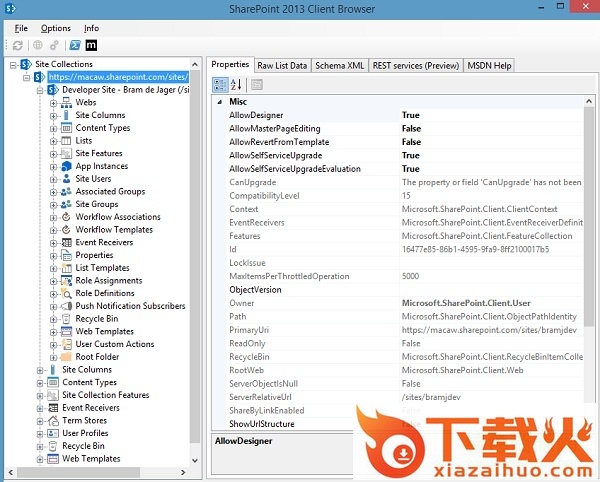This screenshot has height=482, width=600.
Task: Select the AllowSelfServiceUpgrade True value
Action: pos(411,155)
